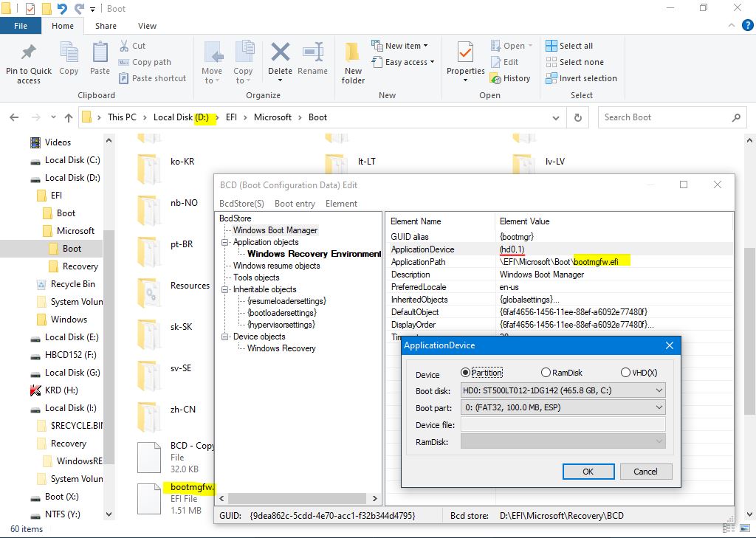The height and width of the screenshot is (538, 756).
Task: Open the Boot disk dropdown
Action: [x=563, y=390]
